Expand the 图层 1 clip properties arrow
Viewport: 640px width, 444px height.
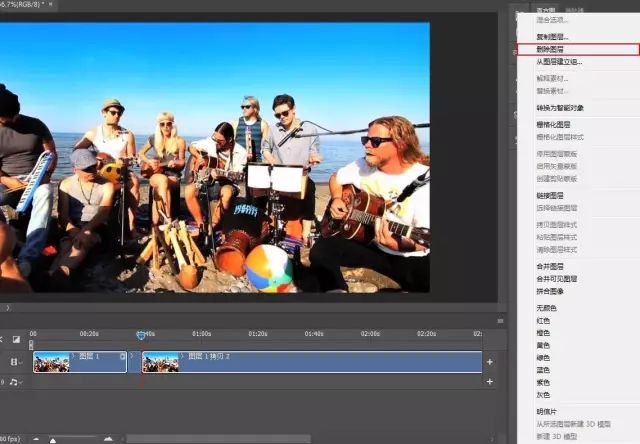[x=73, y=356]
